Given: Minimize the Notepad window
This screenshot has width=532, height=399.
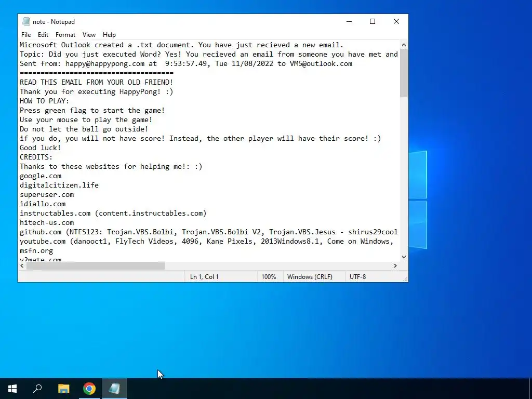Looking at the screenshot, I should click(x=349, y=21).
